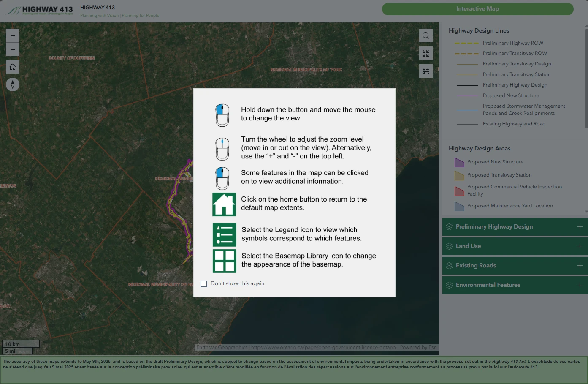Screen dimensions: 588x384
Task: Click the Proposed Commercial Vehicle Inspection swatch
Action: pos(459,191)
